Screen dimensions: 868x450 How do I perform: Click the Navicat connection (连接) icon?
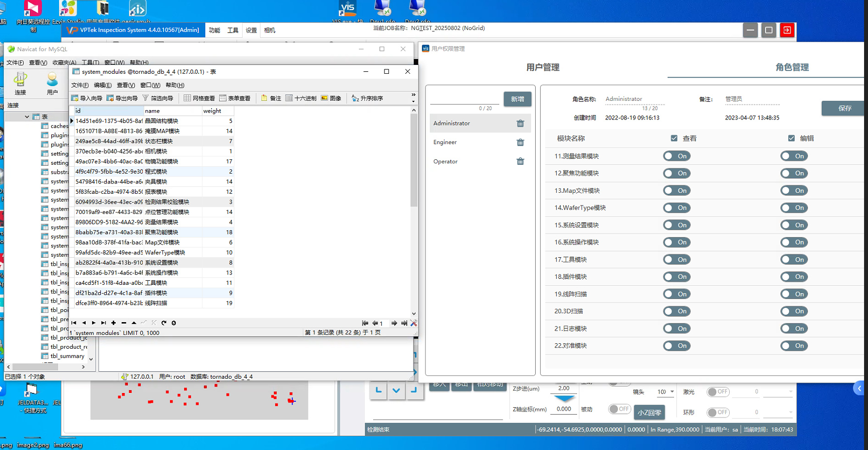tap(20, 83)
